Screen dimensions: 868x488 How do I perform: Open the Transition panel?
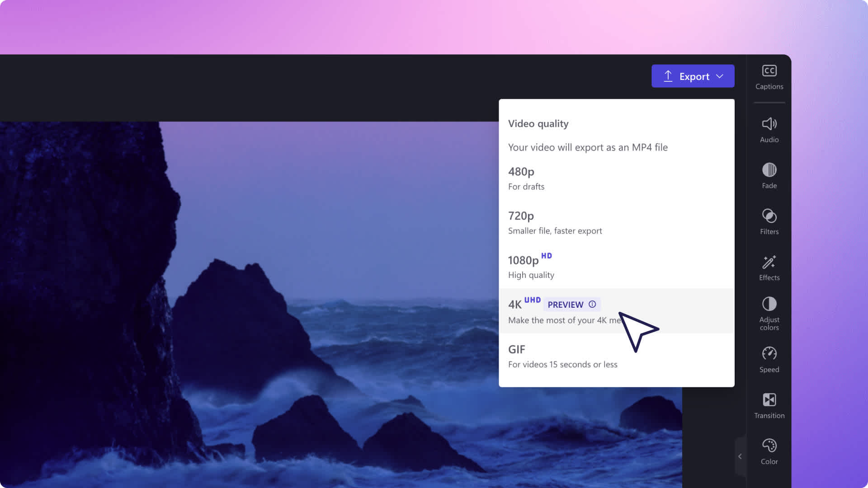769,405
